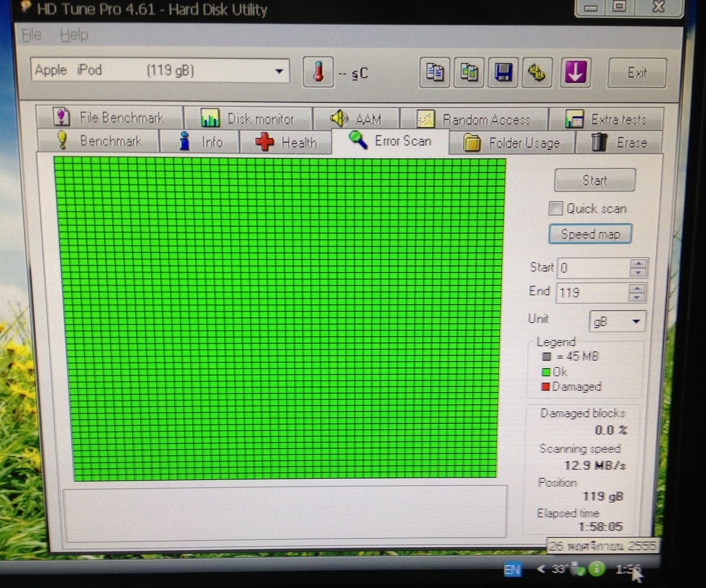Click the copy screenshot toolbar icon
The image size is (706, 588).
click(x=469, y=73)
